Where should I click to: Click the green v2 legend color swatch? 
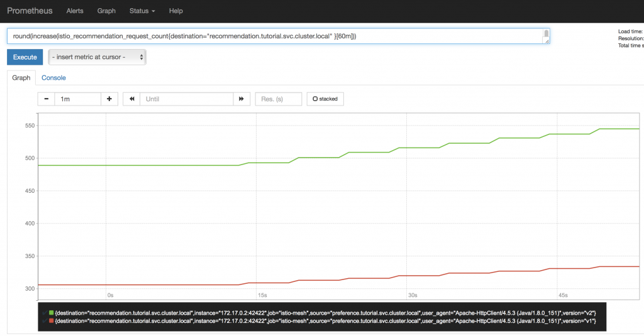click(52, 312)
